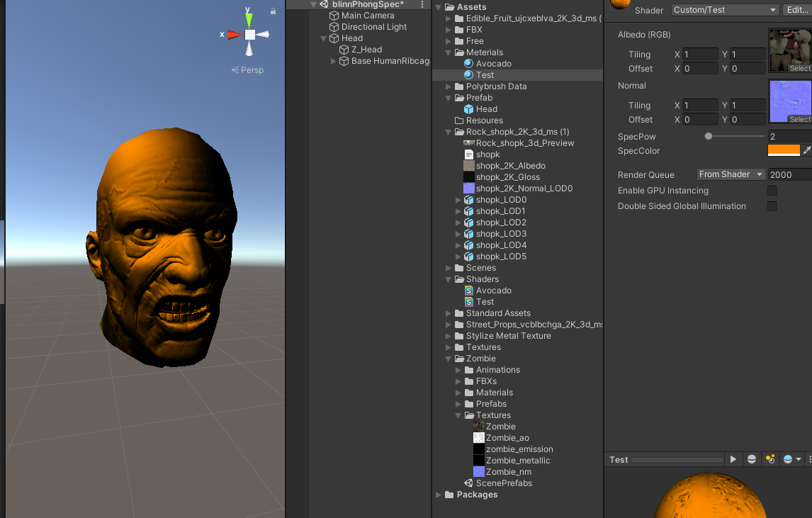Toggle Double Sided Global Illumination
Image resolution: width=812 pixels, height=518 pixels.
click(772, 206)
